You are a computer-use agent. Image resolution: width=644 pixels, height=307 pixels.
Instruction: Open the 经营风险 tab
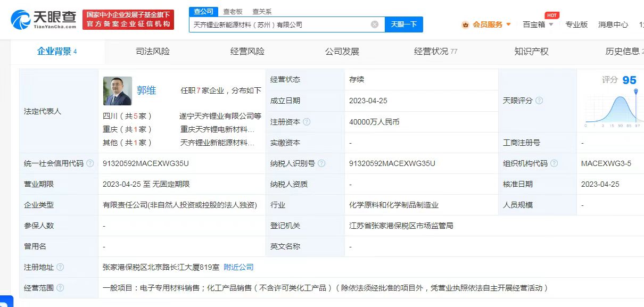click(247, 52)
